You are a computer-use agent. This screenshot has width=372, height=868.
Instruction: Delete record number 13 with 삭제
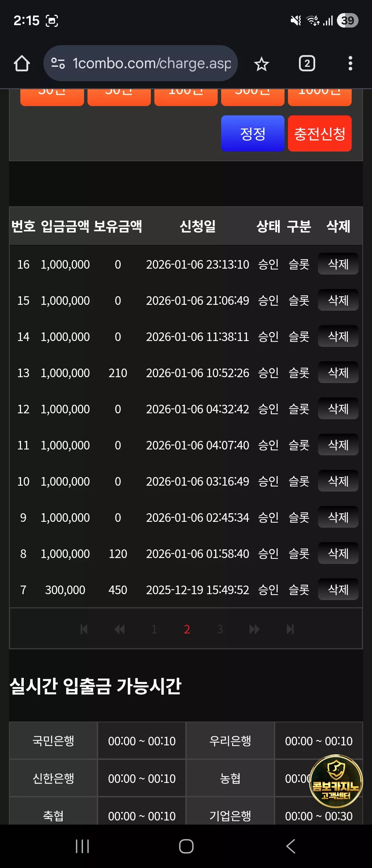338,372
